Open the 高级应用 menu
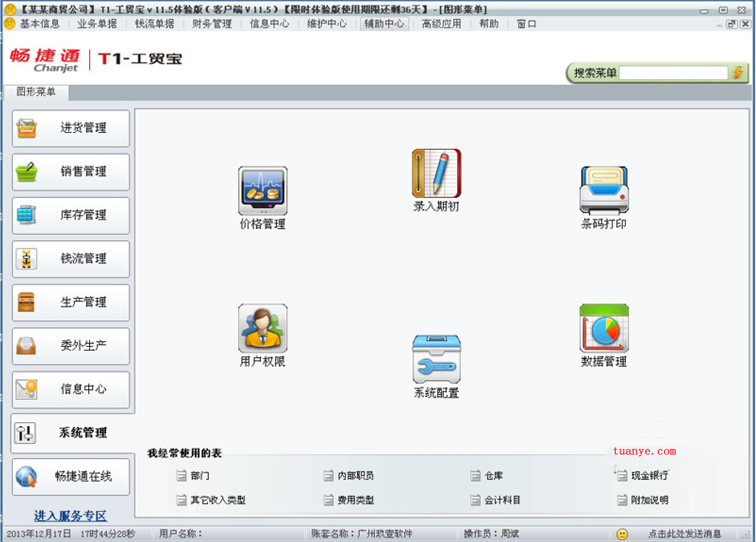 click(441, 24)
